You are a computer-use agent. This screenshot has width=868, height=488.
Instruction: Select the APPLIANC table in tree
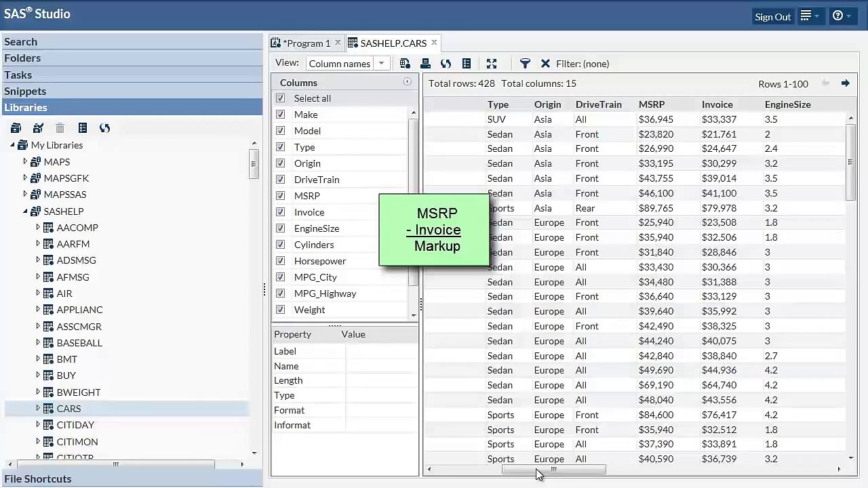(x=80, y=310)
